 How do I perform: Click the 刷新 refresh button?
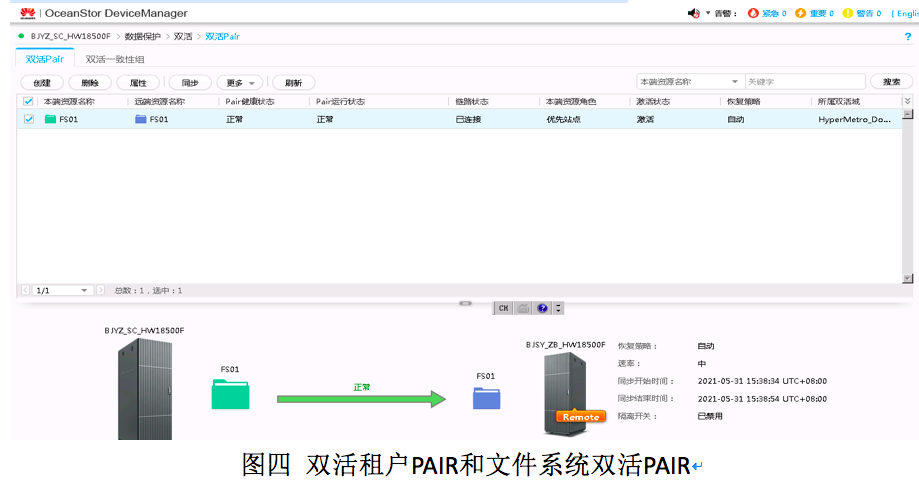294,83
